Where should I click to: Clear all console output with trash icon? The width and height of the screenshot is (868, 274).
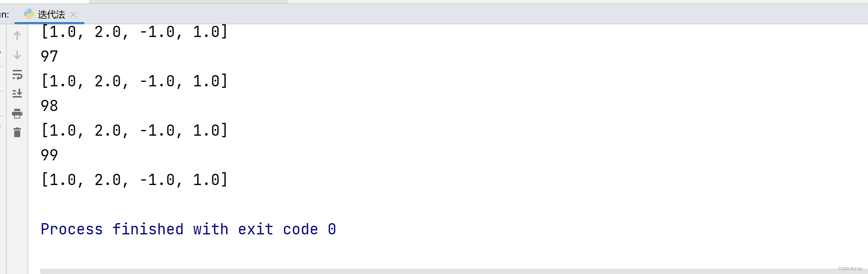(x=17, y=132)
